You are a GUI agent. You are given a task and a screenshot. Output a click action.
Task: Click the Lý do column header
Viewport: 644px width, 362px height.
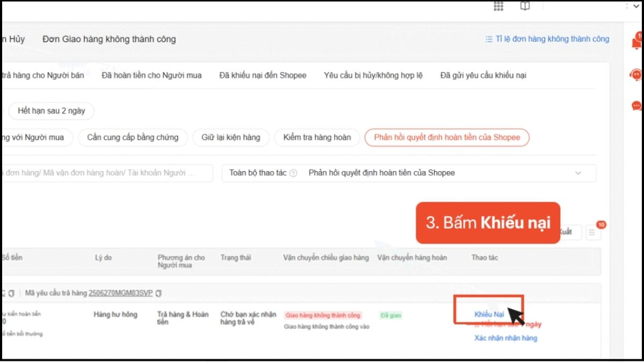104,257
